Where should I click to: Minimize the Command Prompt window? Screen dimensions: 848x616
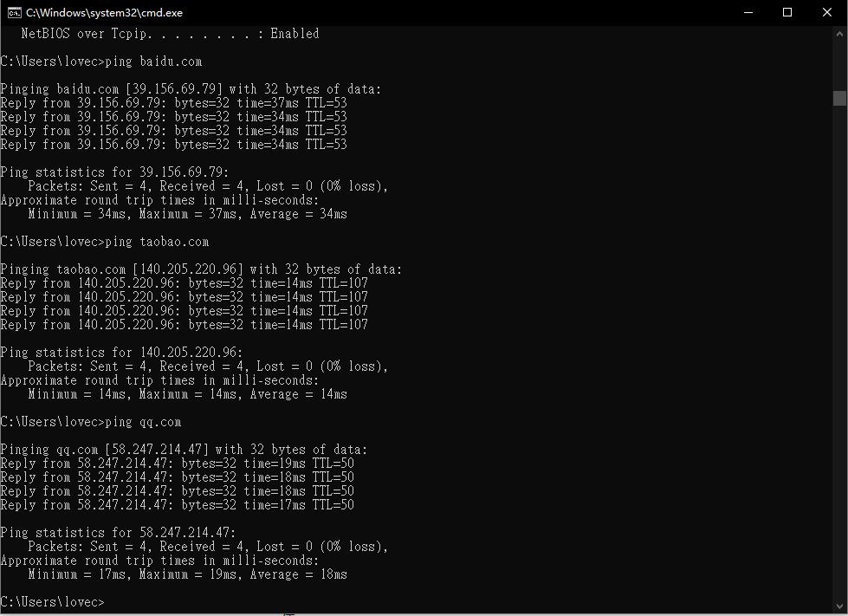click(x=748, y=13)
